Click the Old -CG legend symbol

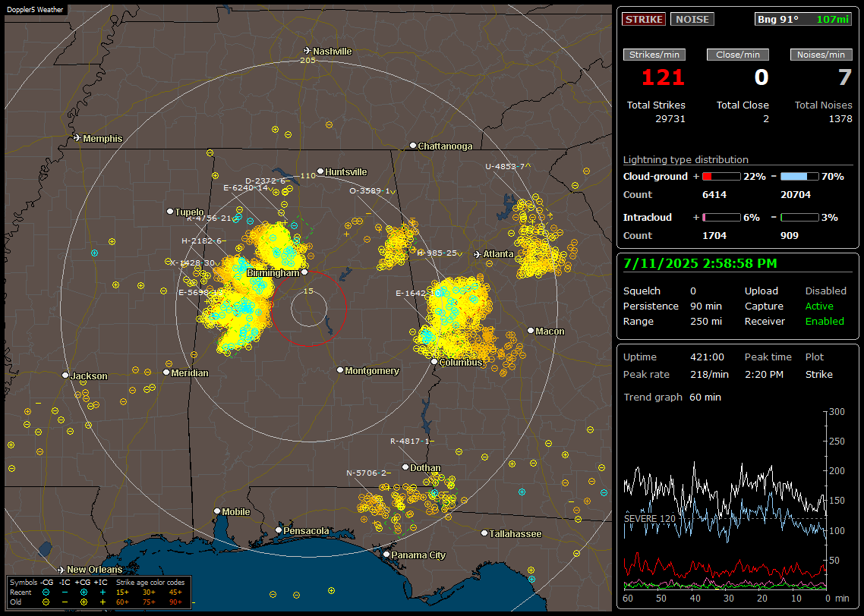pos(46,602)
